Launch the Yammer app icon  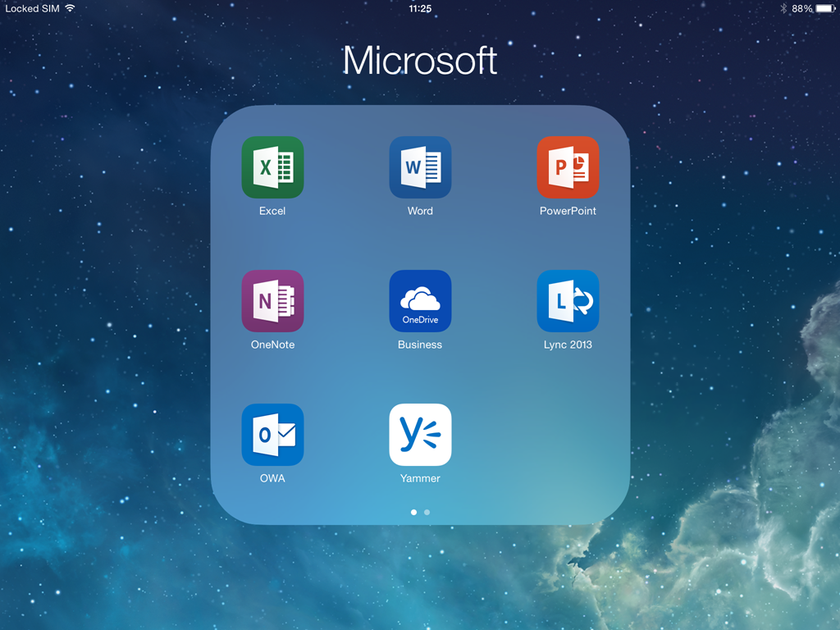420,435
